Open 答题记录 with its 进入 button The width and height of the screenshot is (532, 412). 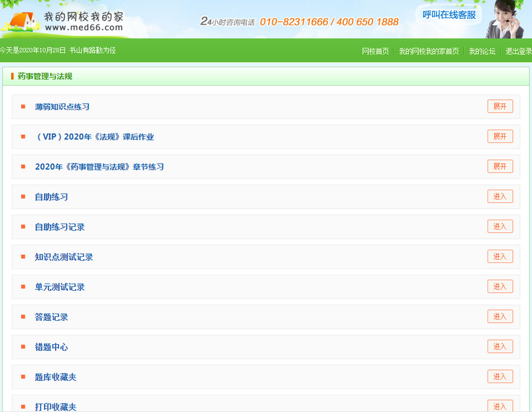click(500, 317)
